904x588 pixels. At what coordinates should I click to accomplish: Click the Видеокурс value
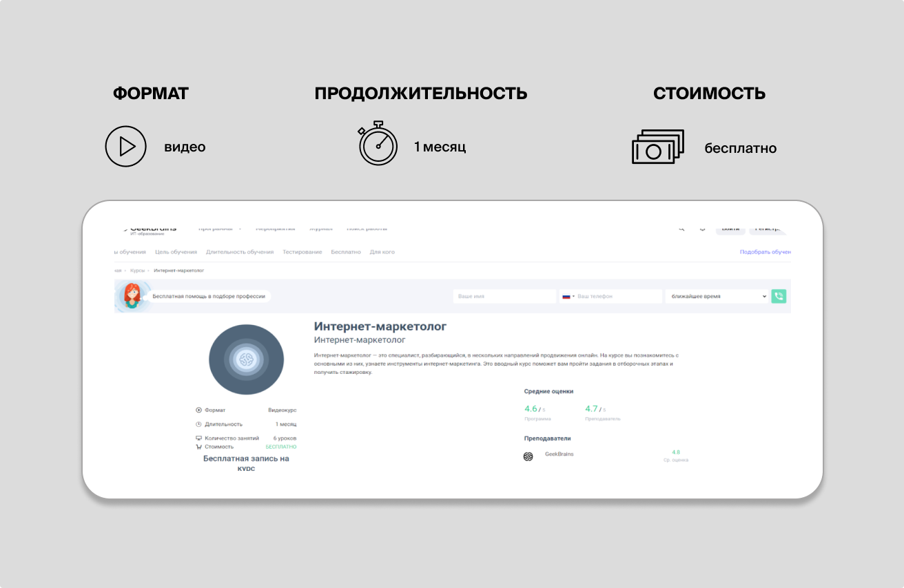point(282,410)
